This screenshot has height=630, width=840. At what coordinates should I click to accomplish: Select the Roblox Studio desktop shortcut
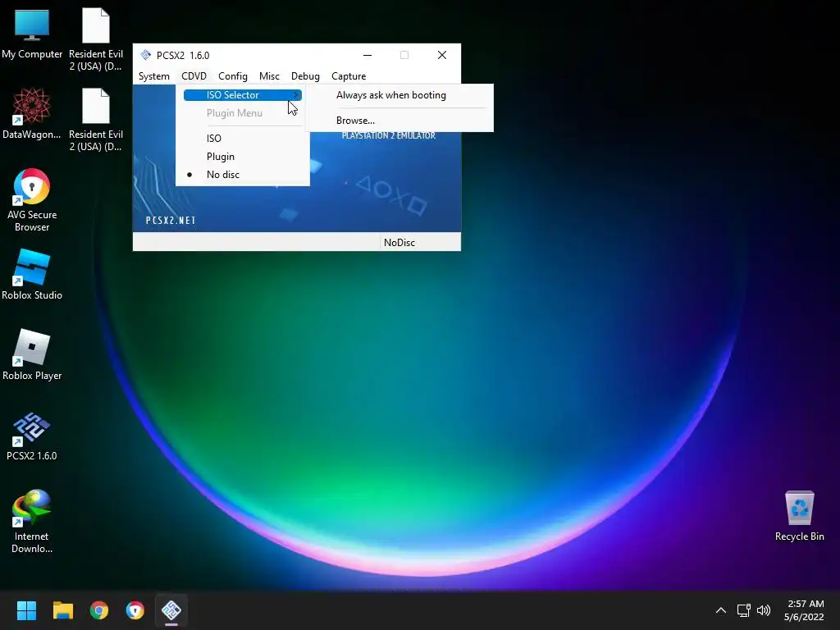(32, 274)
